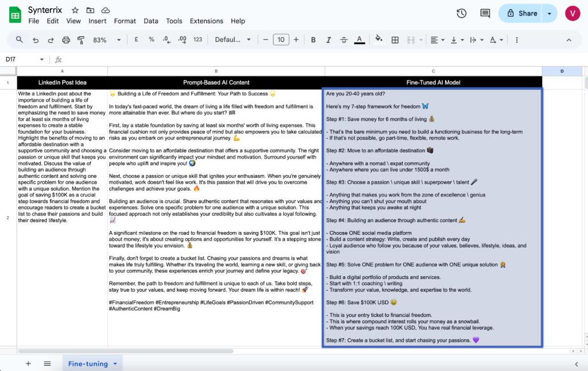Open the comments panel icon
This screenshot has width=588, height=371.
click(x=485, y=14)
